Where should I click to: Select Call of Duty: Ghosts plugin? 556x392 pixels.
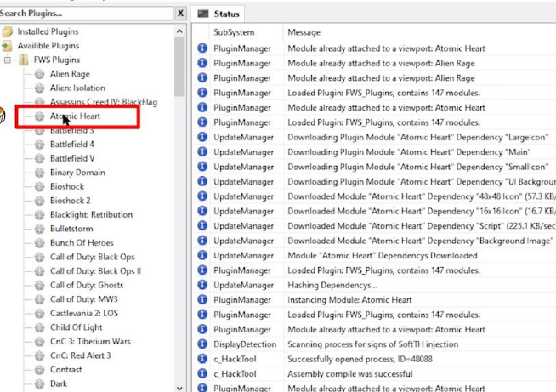tap(87, 285)
